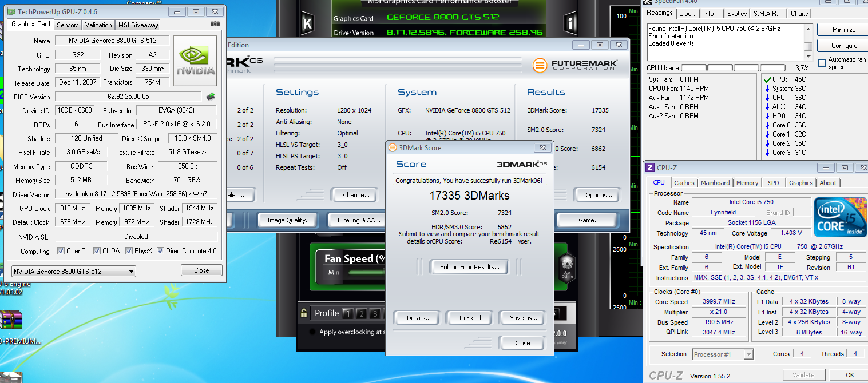The image size is (868, 383).
Task: Click the CPU-Z title bar Z icon
Action: tap(649, 167)
